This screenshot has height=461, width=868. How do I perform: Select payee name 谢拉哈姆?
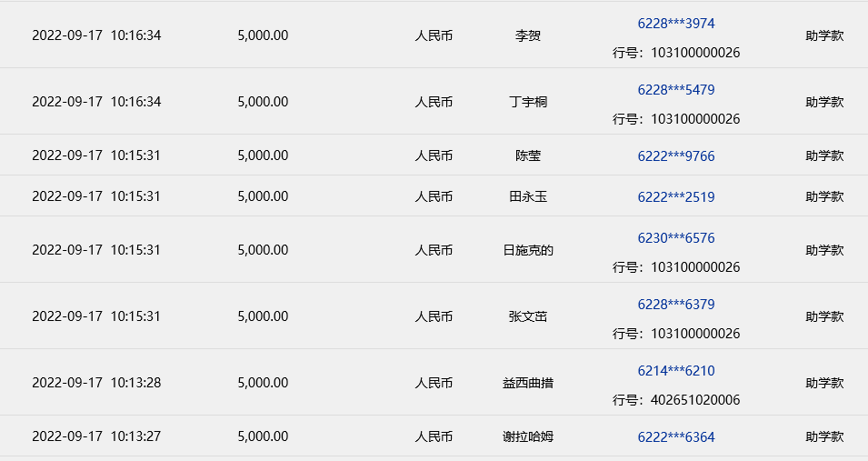click(528, 436)
